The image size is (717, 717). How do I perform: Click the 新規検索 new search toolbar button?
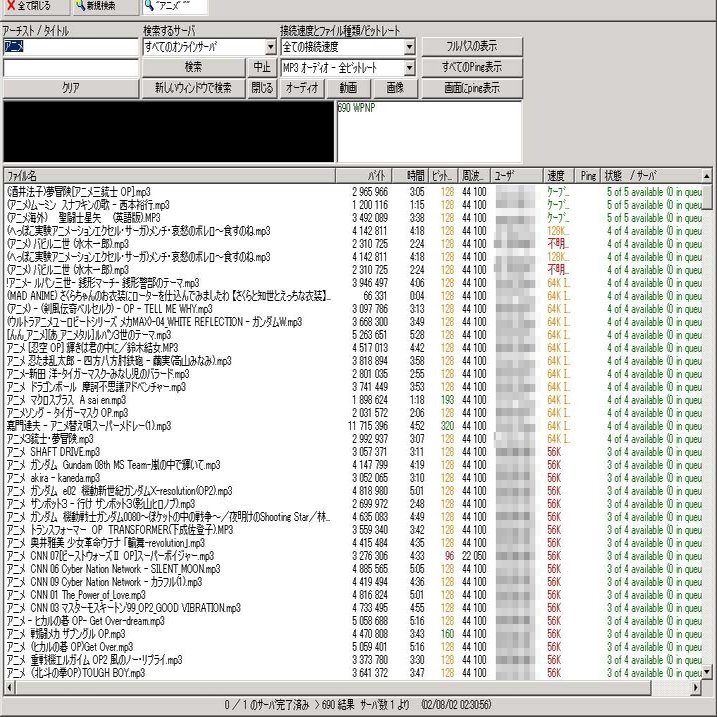104,6
